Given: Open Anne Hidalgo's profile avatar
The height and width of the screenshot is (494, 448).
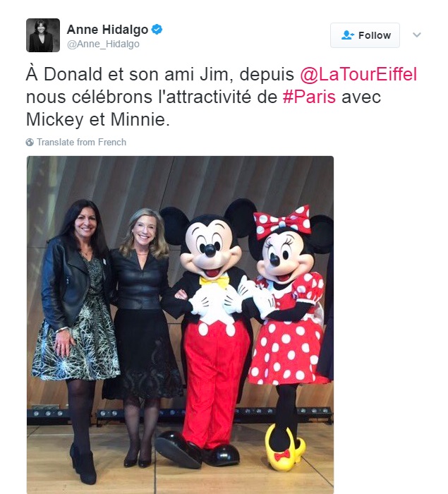Looking at the screenshot, I should tap(43, 35).
